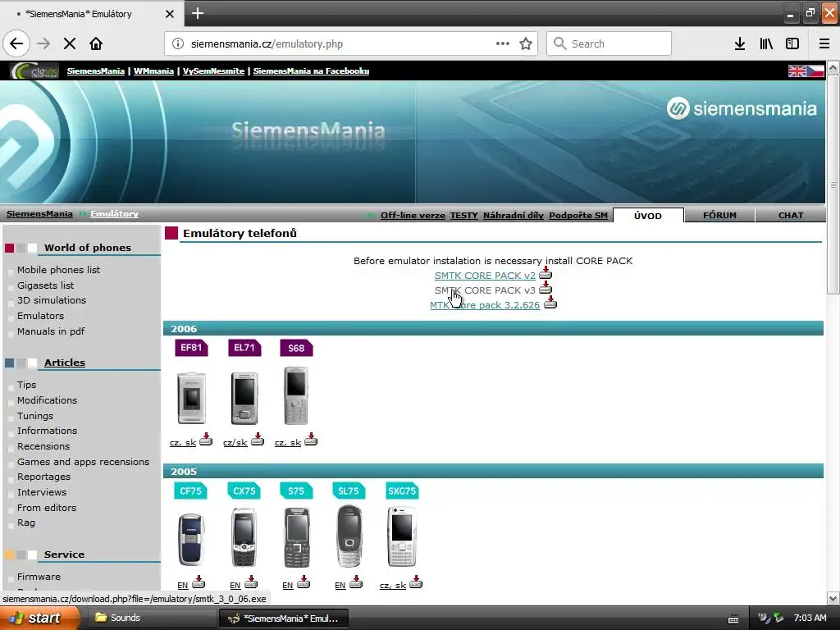The width and height of the screenshot is (840, 630).
Task: Download icon under the S75 phone
Action: pyautogui.click(x=304, y=582)
